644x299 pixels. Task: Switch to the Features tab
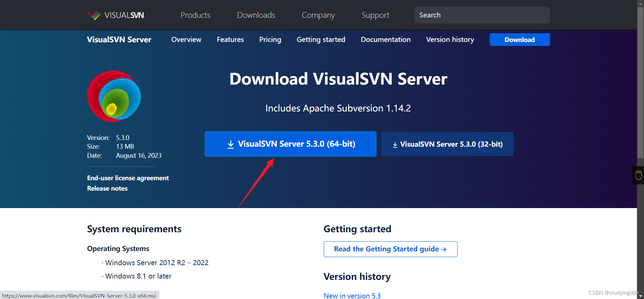tap(230, 40)
